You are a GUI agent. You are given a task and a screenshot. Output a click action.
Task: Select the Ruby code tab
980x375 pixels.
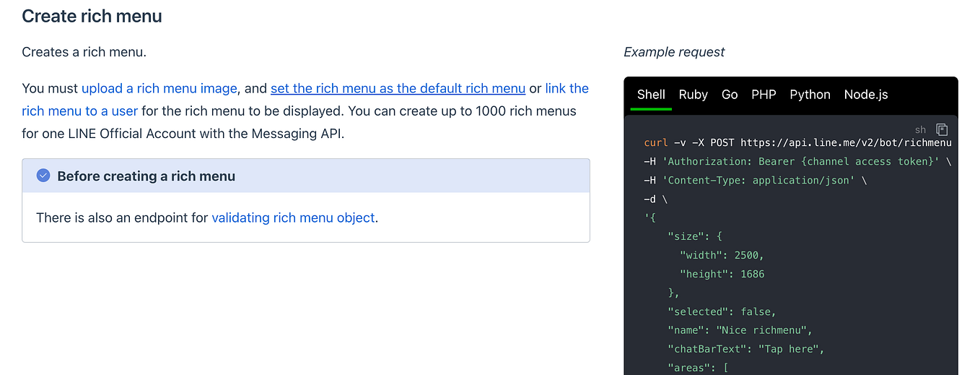pos(693,95)
